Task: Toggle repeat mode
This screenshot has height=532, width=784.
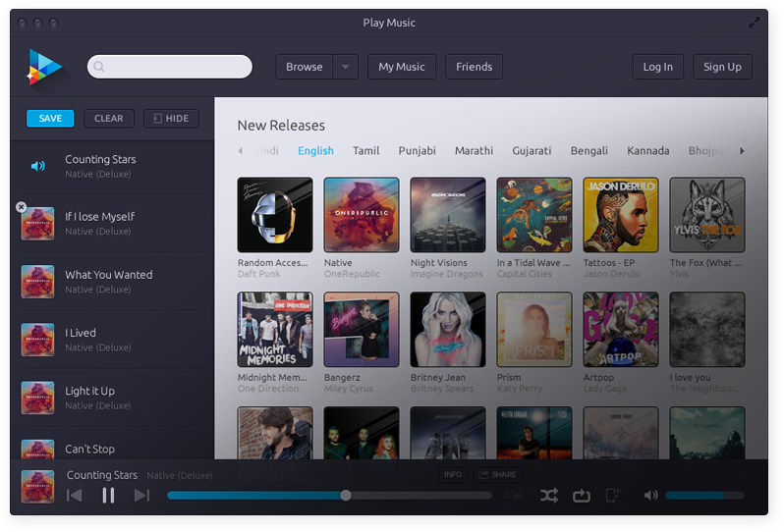Action: (x=582, y=496)
